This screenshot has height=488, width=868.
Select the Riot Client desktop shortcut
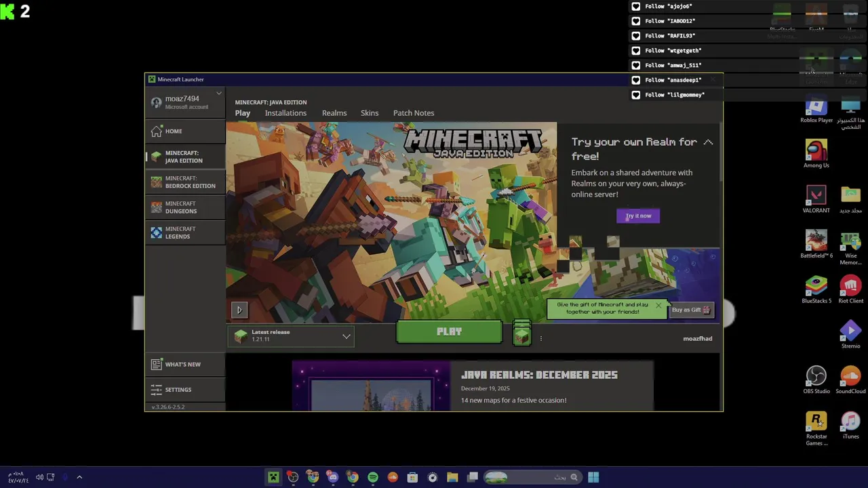pos(850,290)
